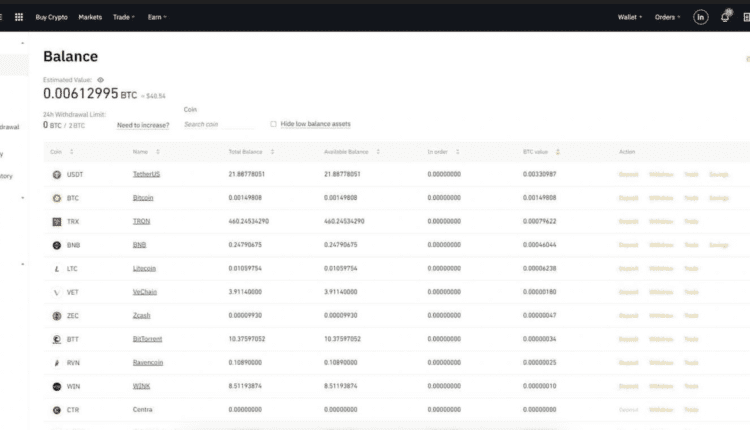Image resolution: width=750 pixels, height=430 pixels.
Task: Sort by In order arrows
Action: point(457,152)
